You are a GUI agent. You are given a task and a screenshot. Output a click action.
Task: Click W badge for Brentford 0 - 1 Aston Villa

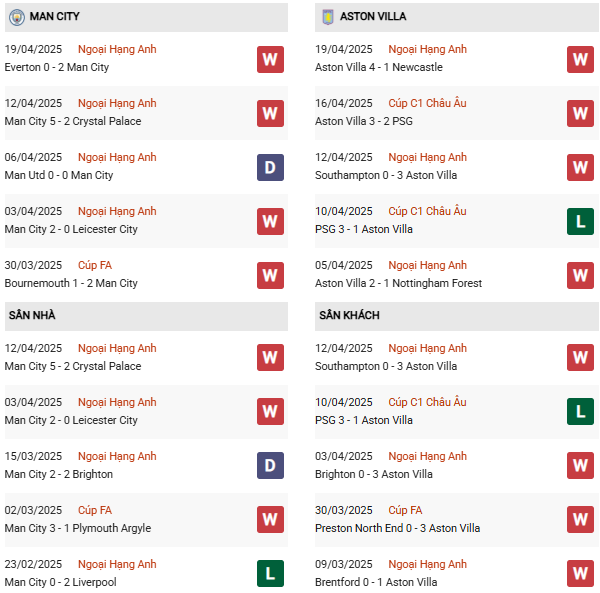pyautogui.click(x=580, y=573)
